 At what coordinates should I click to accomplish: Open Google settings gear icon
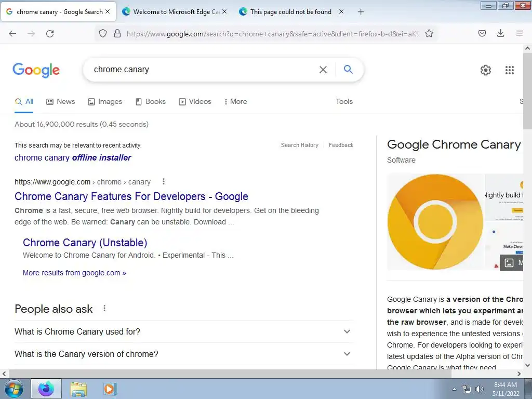pos(486,70)
